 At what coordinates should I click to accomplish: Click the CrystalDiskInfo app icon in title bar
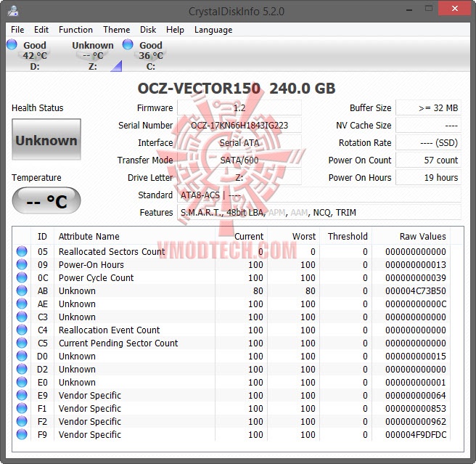tap(13, 11)
